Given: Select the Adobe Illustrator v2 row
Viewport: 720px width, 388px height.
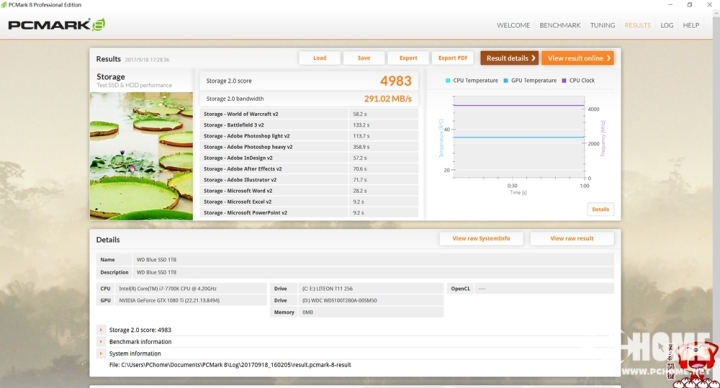Looking at the screenshot, I should [309, 180].
